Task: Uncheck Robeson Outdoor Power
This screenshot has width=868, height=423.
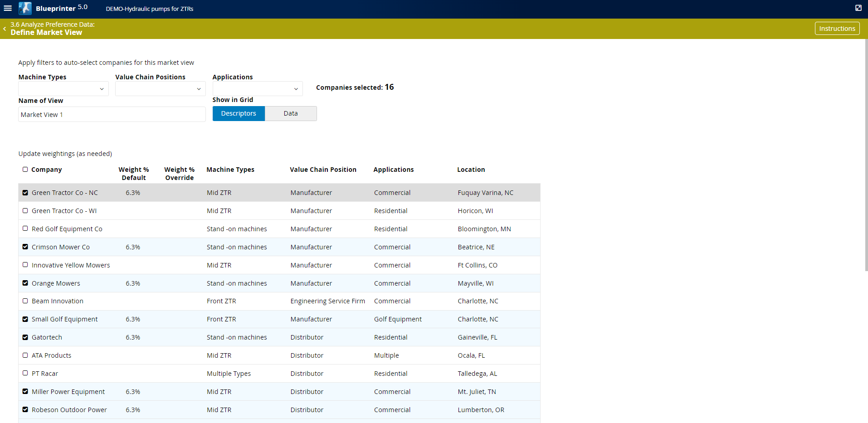Action: pyautogui.click(x=25, y=409)
